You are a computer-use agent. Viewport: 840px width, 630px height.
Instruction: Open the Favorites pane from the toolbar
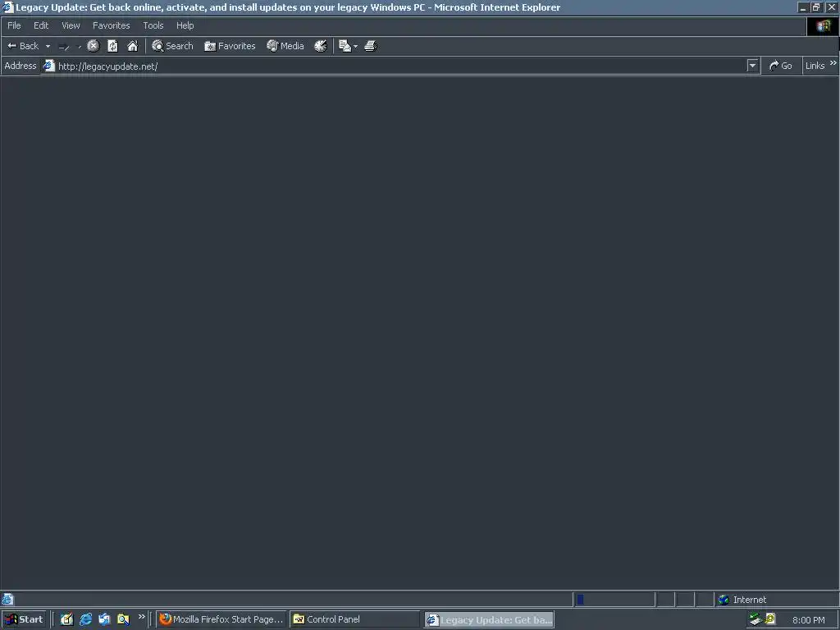coord(230,46)
